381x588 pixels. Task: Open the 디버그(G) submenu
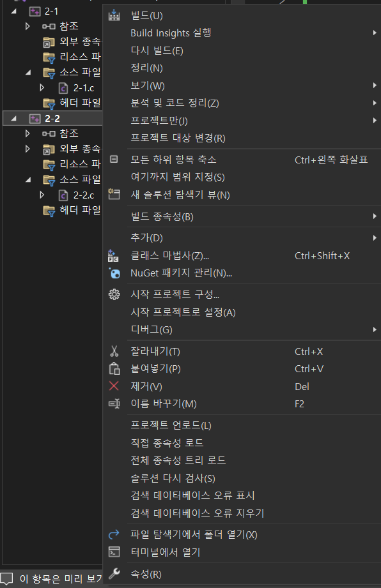[x=242, y=329]
